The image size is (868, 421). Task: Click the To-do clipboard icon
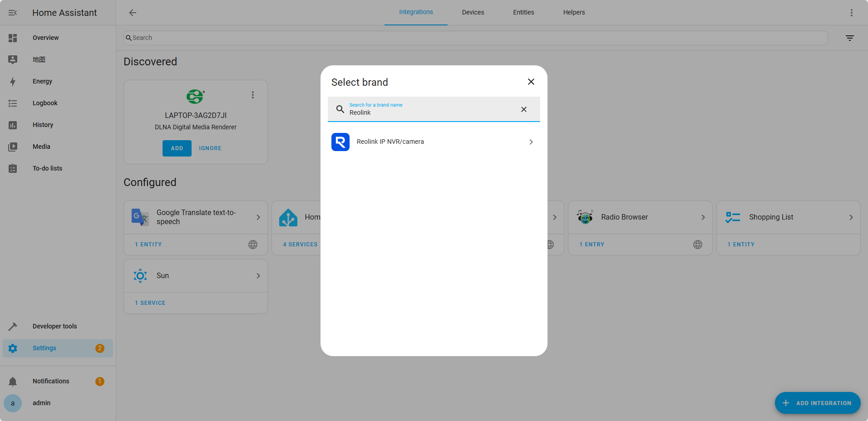[x=13, y=169]
